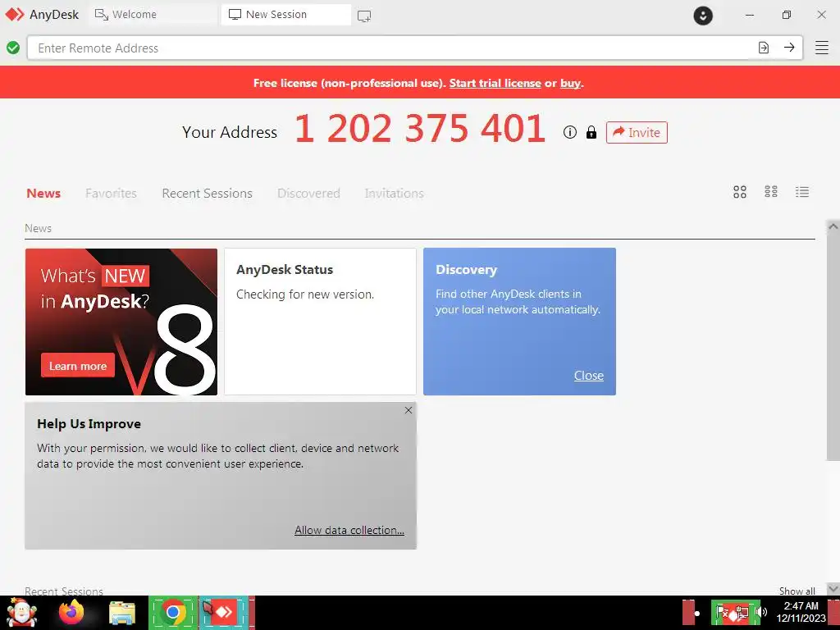
Task: Open the Recent Sessions tab
Action: [x=207, y=194]
